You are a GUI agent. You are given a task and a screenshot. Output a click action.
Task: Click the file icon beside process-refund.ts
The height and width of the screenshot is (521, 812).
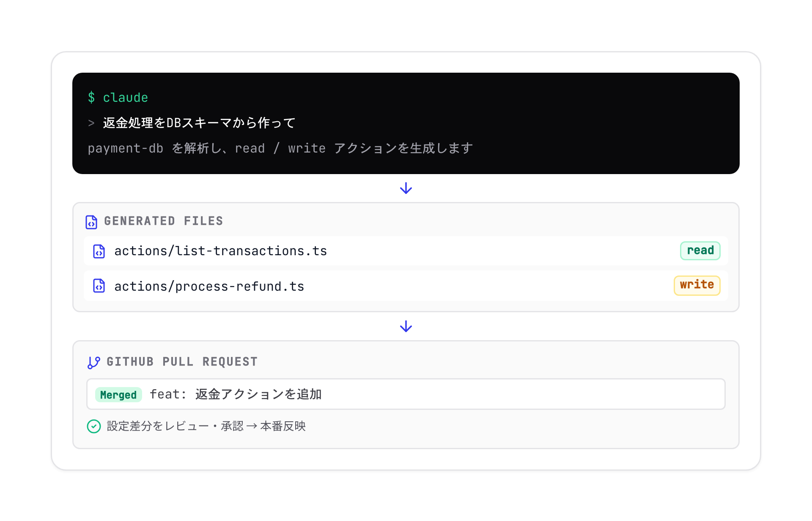tap(99, 286)
